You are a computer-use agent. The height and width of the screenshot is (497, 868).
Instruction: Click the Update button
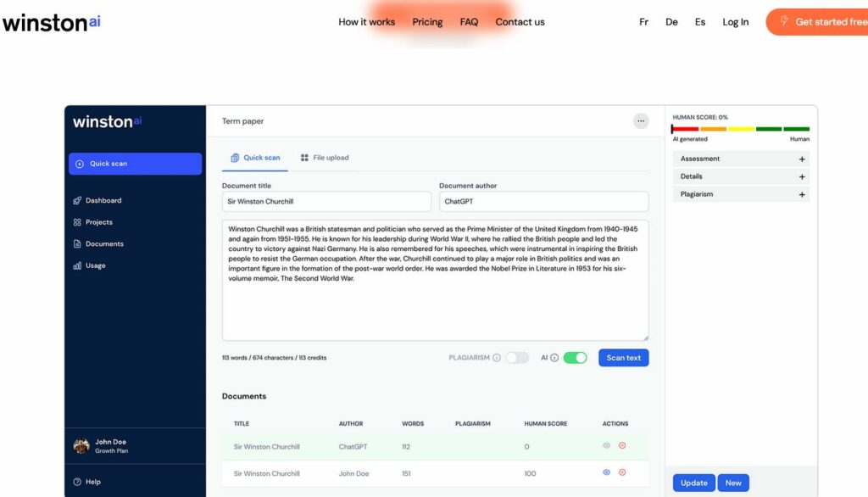693,483
